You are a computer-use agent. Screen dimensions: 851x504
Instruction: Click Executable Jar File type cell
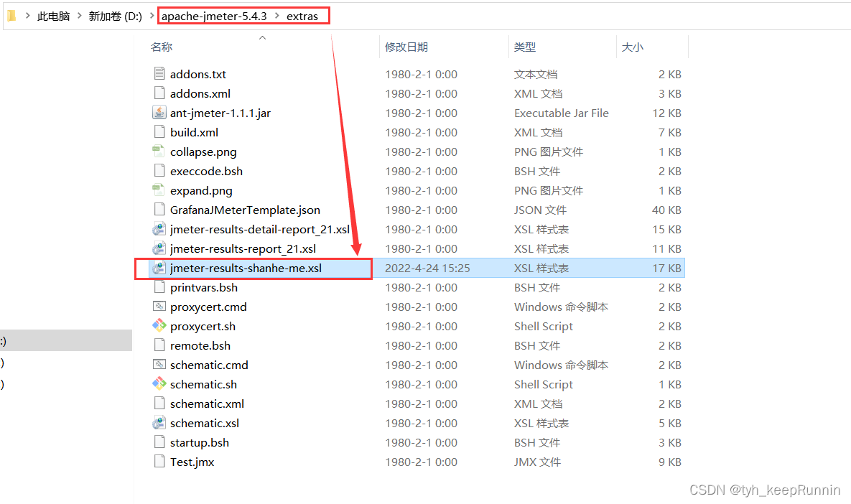pos(562,113)
